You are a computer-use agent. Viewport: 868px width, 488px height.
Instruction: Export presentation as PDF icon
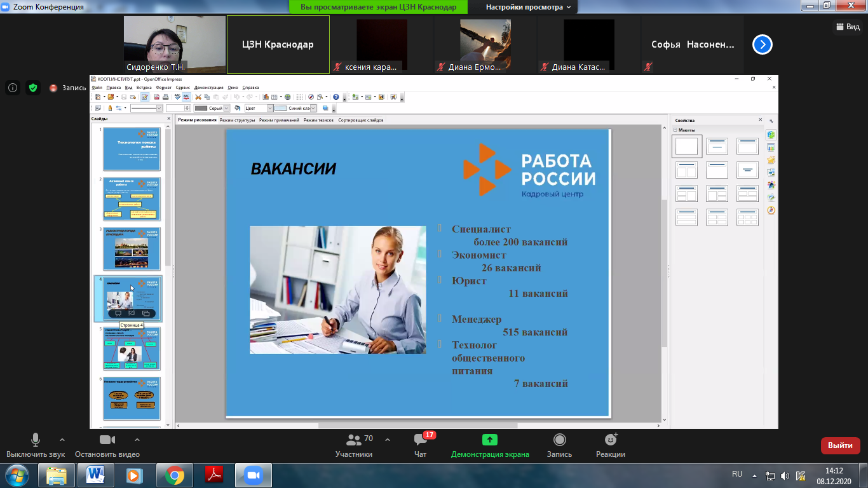pyautogui.click(x=157, y=97)
